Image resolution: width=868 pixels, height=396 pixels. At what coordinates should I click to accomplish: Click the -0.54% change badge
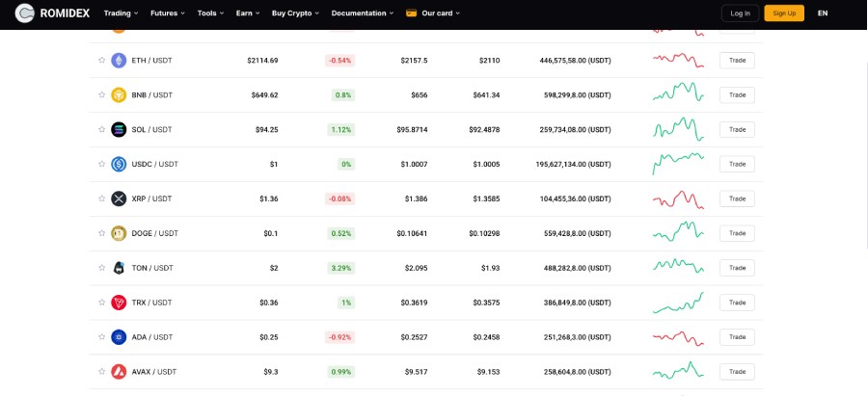[x=339, y=61]
